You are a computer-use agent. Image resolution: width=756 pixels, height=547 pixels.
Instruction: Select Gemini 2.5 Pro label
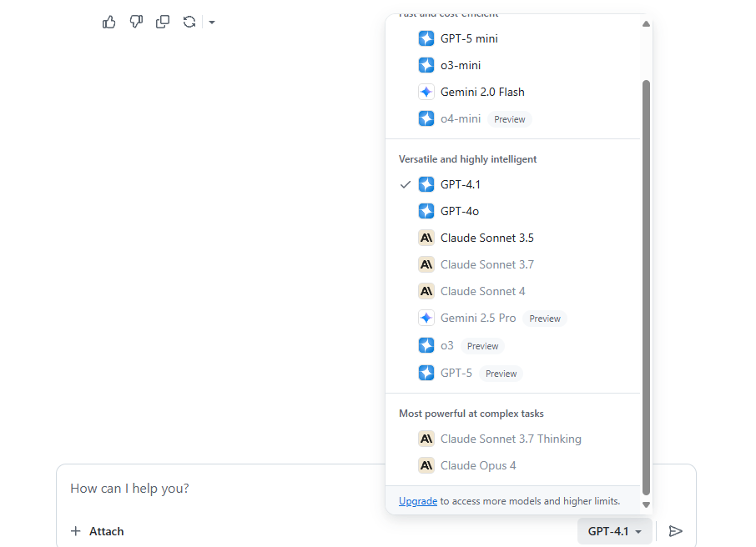click(478, 318)
